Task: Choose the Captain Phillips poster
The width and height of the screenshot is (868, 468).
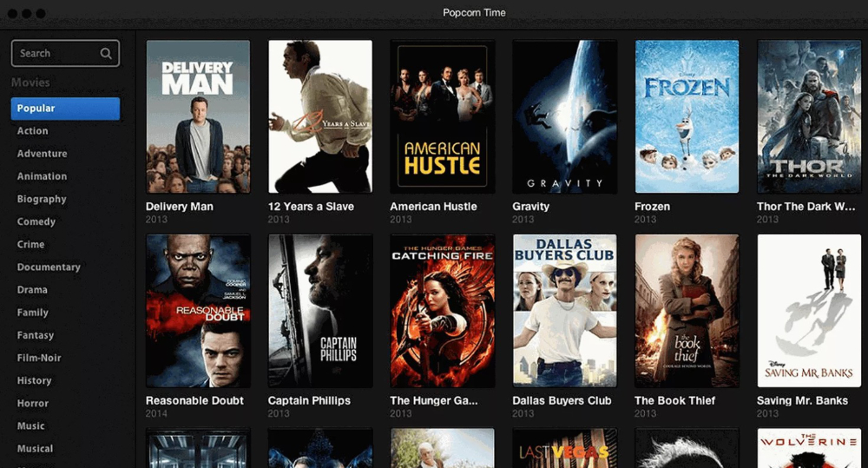Action: click(320, 311)
